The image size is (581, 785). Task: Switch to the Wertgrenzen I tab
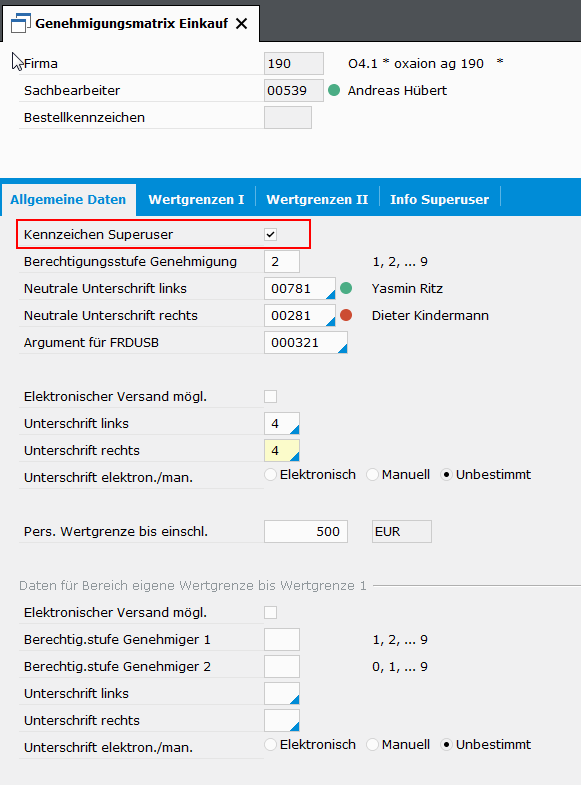[x=196, y=199]
